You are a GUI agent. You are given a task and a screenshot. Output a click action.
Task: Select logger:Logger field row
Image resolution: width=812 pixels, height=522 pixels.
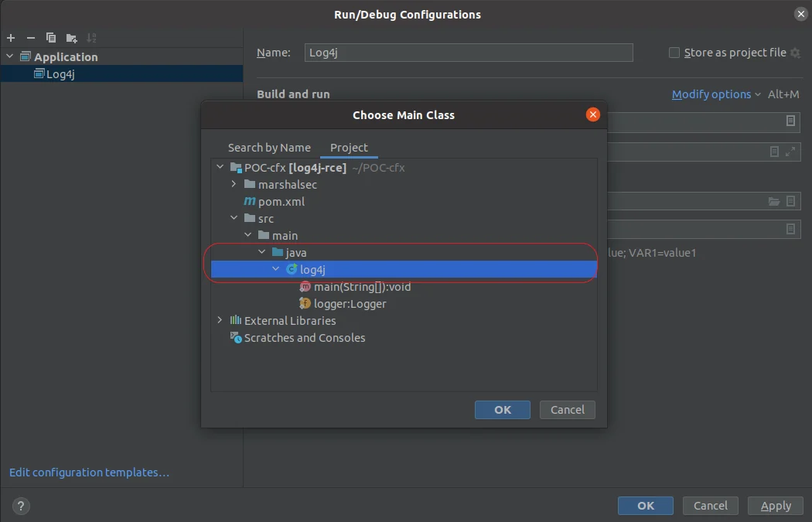[x=404, y=303]
